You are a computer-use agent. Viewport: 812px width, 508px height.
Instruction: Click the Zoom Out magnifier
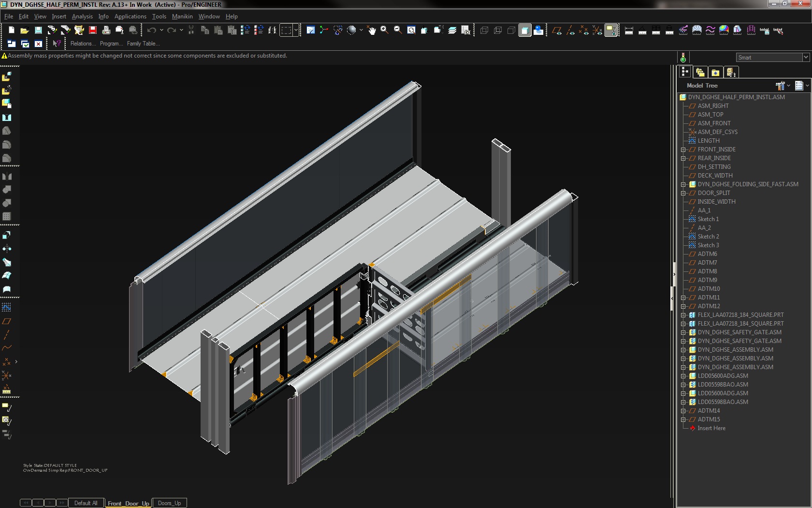pyautogui.click(x=398, y=30)
